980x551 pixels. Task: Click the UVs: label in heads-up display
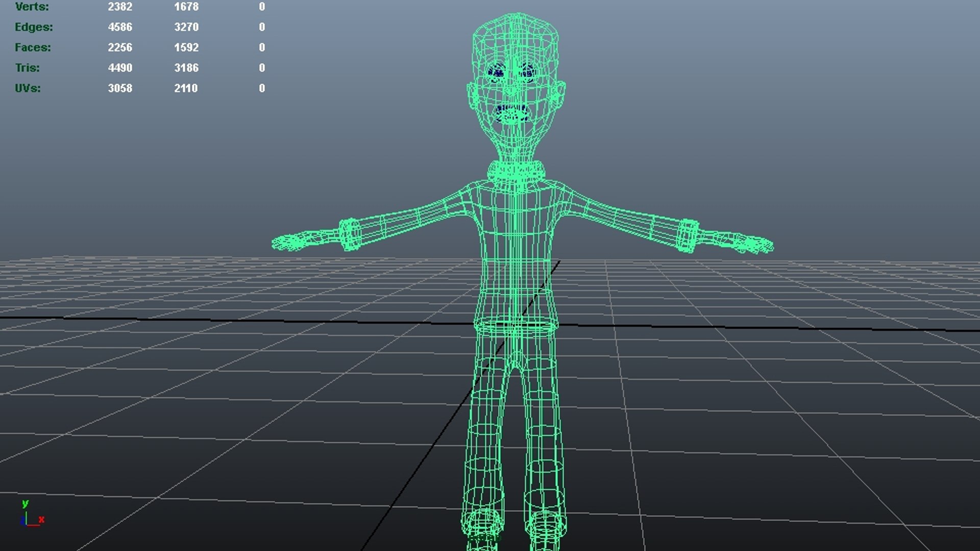click(28, 88)
